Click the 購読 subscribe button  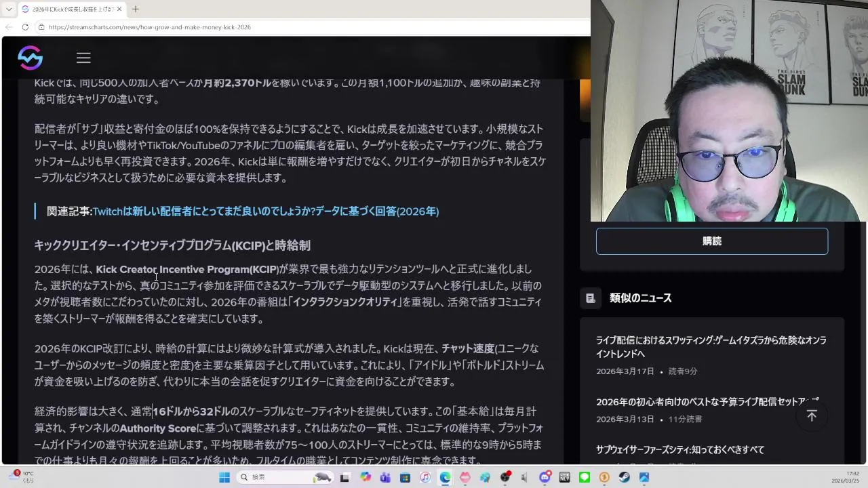[712, 241]
